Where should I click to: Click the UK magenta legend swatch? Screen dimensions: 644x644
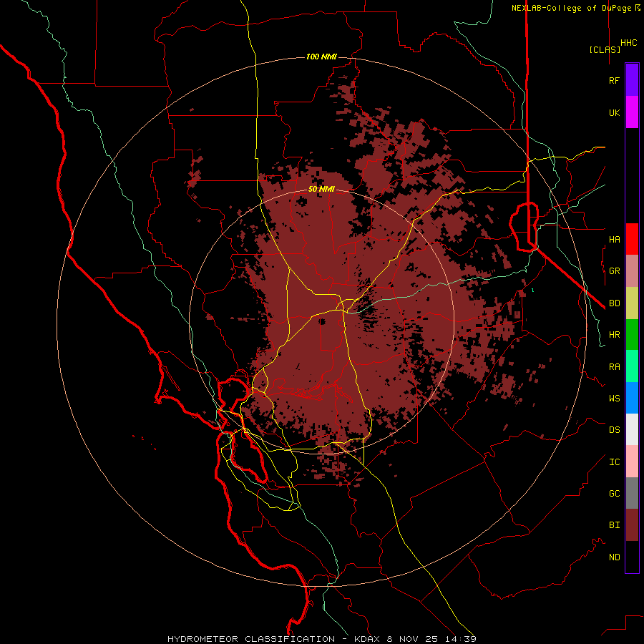632,112
